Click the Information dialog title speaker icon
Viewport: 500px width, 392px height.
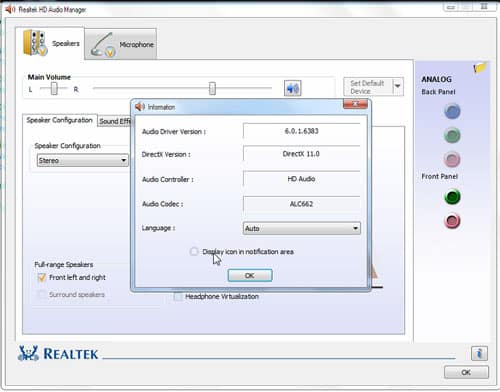[140, 107]
